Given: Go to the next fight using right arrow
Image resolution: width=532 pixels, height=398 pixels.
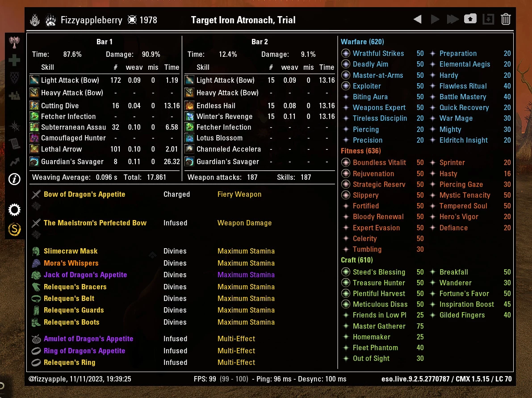Looking at the screenshot, I should 435,19.
